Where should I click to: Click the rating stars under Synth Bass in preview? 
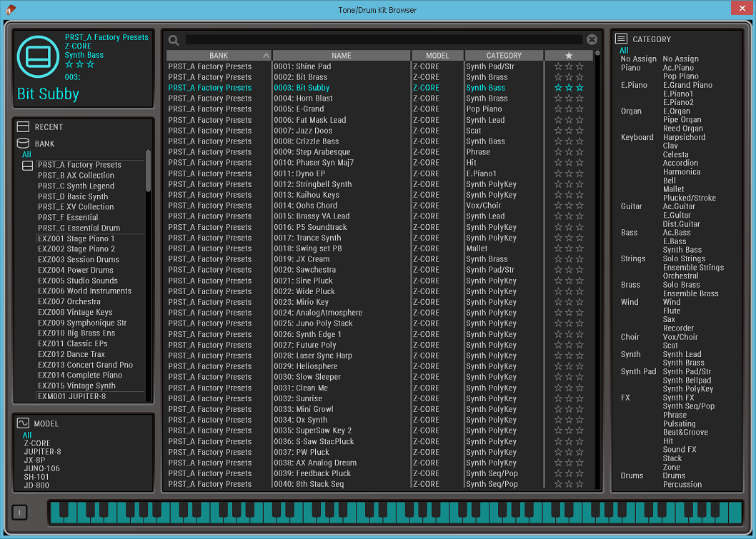[80, 64]
